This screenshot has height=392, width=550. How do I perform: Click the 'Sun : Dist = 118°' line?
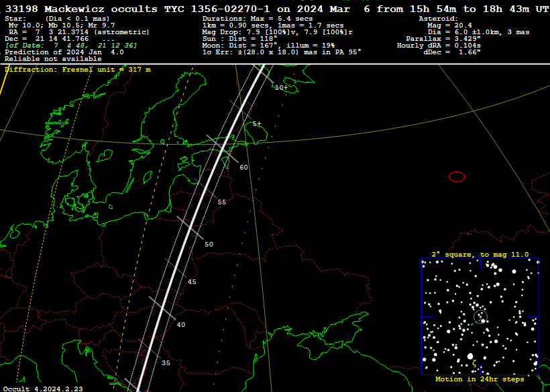tap(239, 39)
